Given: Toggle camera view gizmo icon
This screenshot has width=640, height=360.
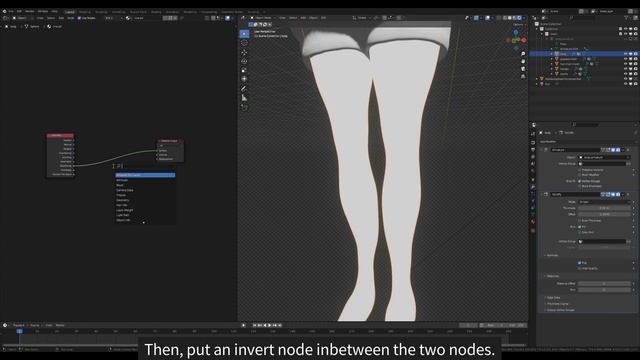Looking at the screenshot, I should (523, 69).
